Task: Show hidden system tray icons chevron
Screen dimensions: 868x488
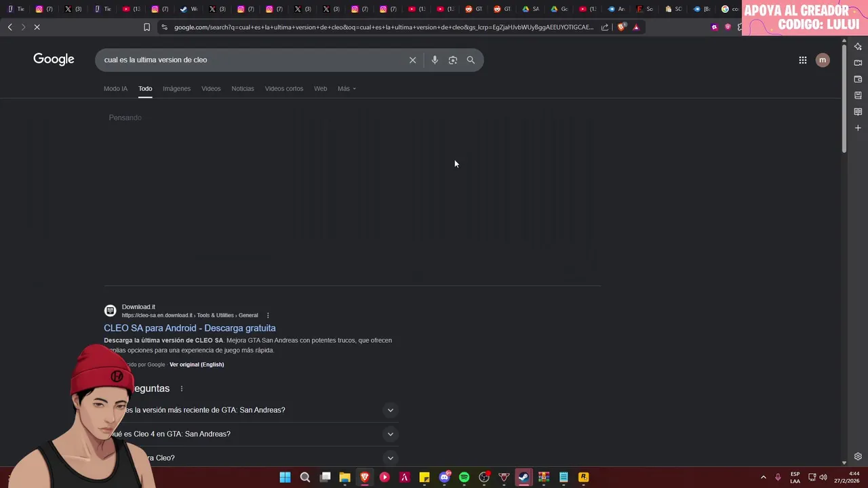Action: [763, 477]
